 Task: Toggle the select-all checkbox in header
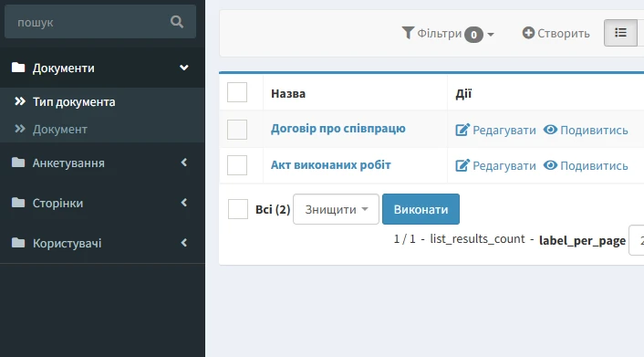click(237, 92)
